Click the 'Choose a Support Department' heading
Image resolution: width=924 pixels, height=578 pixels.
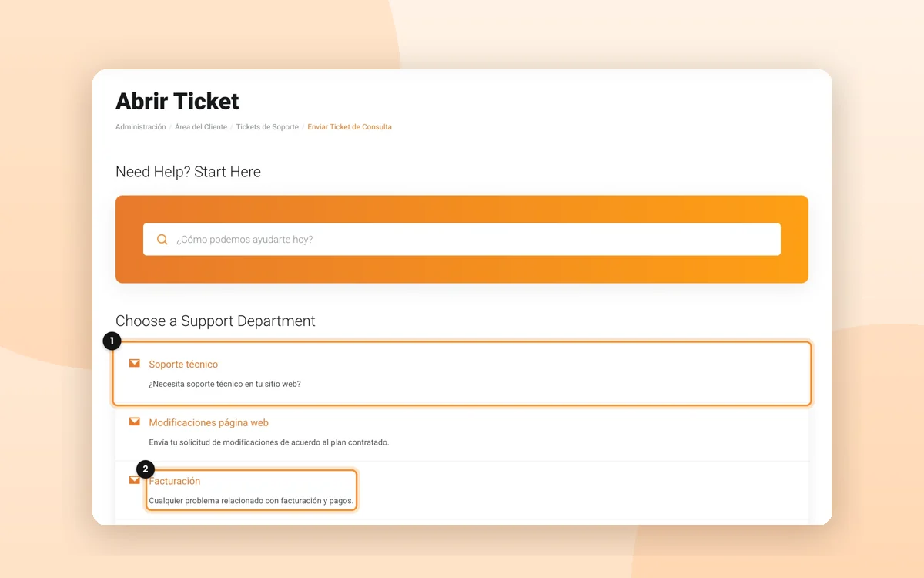click(216, 321)
